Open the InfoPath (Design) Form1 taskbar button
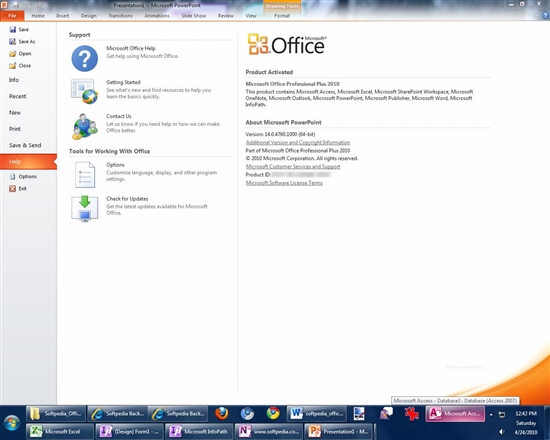Viewport: 550px width, 440px height. [x=129, y=431]
